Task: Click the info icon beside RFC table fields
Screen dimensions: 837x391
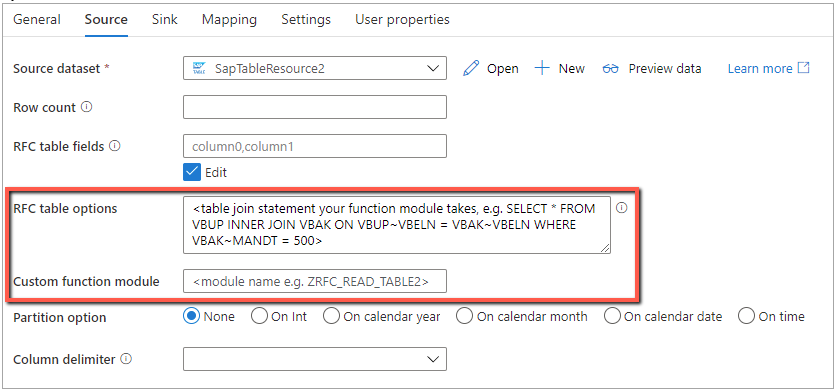Action: point(115,146)
